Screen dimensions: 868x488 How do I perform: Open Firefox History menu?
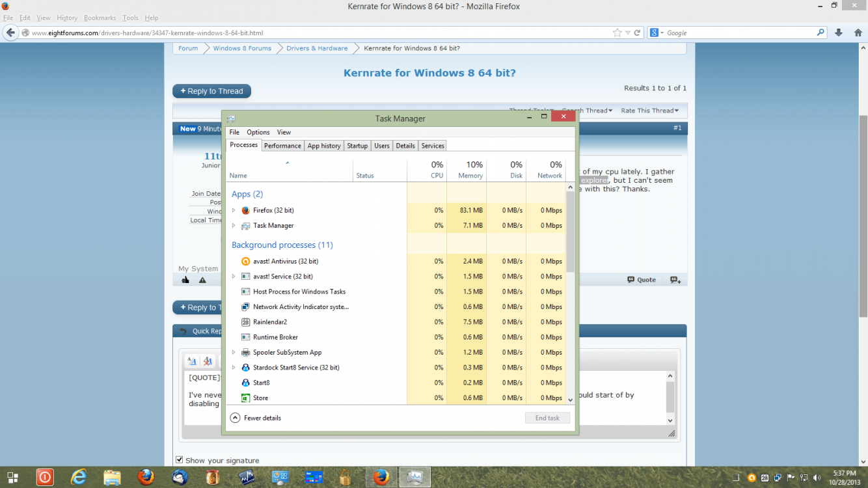67,18
